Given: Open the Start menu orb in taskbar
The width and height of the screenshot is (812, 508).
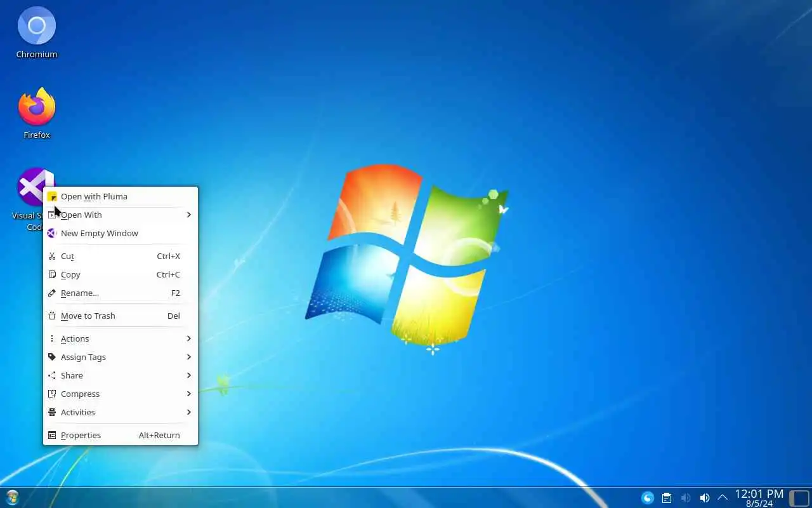Looking at the screenshot, I should pos(12,497).
